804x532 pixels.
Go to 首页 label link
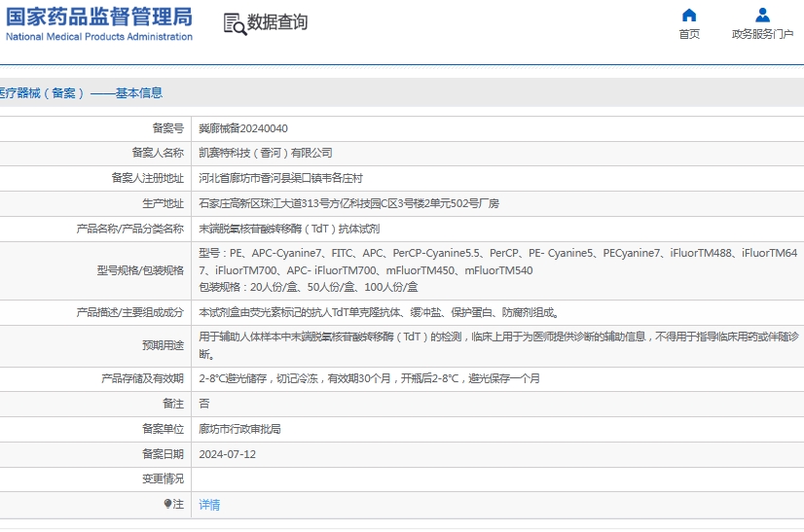tap(689, 34)
